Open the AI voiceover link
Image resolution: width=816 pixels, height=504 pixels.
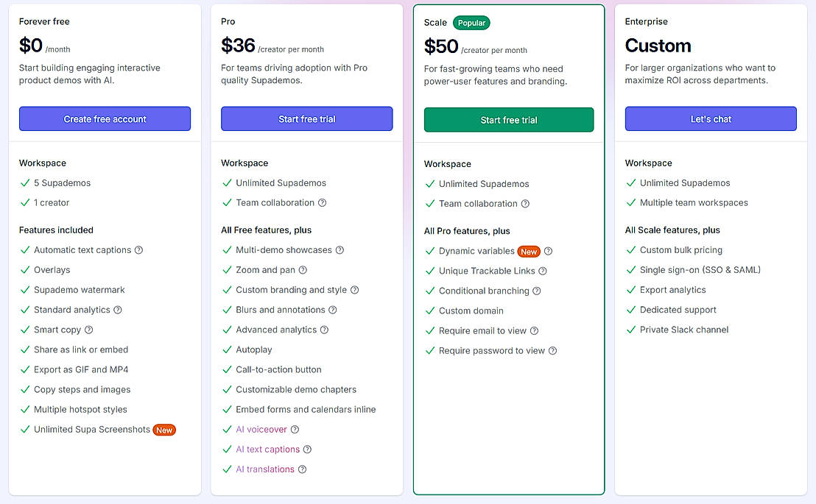point(261,430)
